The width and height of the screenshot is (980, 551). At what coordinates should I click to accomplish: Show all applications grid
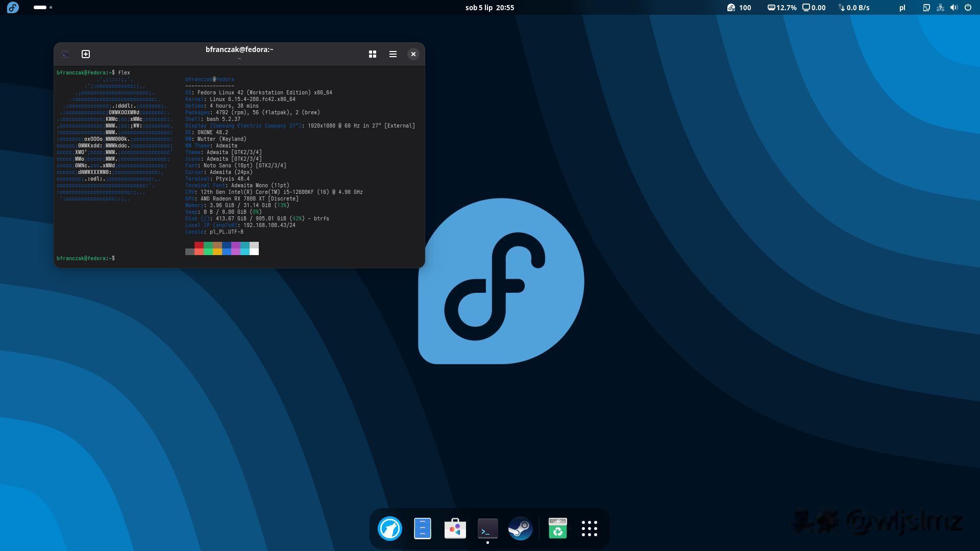pos(589,529)
